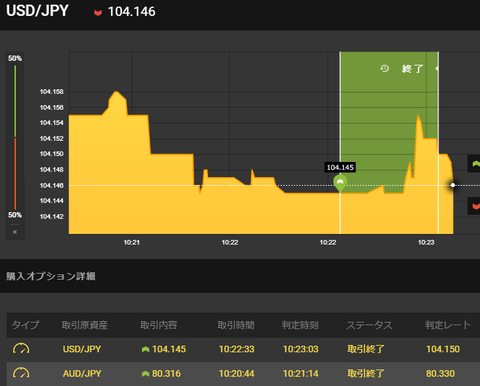Click the green entry marker pin on chart
This screenshot has height=386, width=480.
pos(340,184)
